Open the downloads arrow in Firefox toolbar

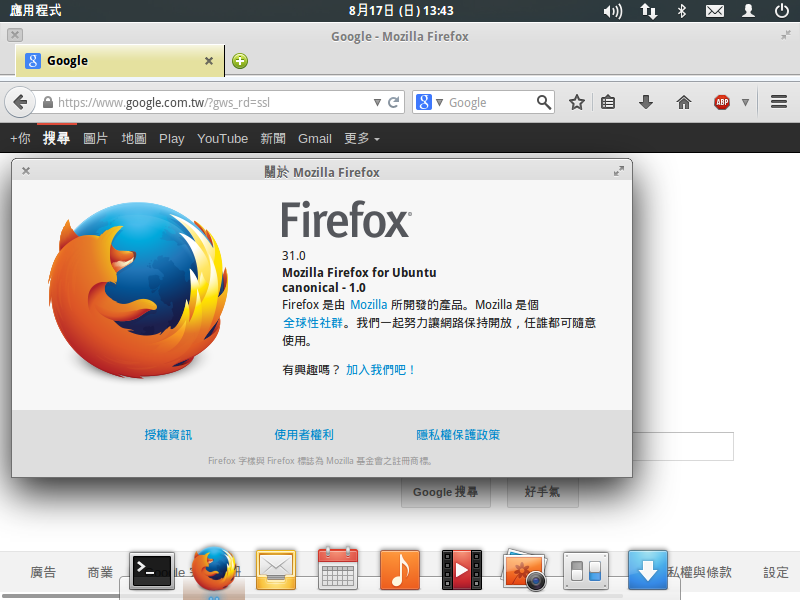(x=646, y=103)
